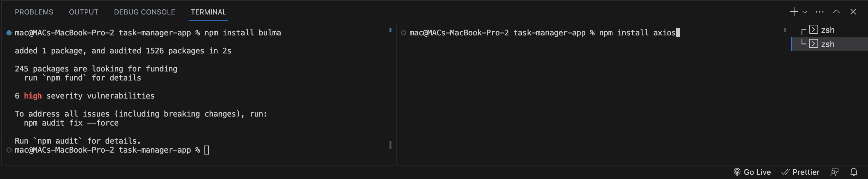Click circle marker beside empty left prompt
Screen dimensions: 868x179
pyautogui.click(x=9, y=150)
